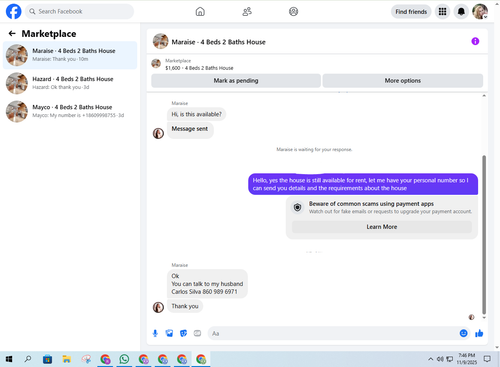Click the Find friends button
This screenshot has width=500, height=367.
tap(411, 12)
